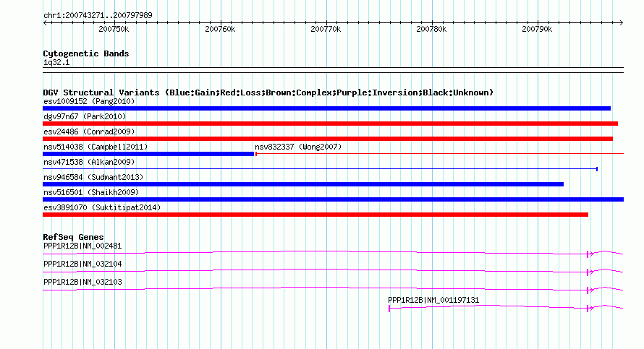Select the short blue nsv514038 gain bar
Image resolution: width=644 pixels, height=349 pixels.
(x=148, y=154)
